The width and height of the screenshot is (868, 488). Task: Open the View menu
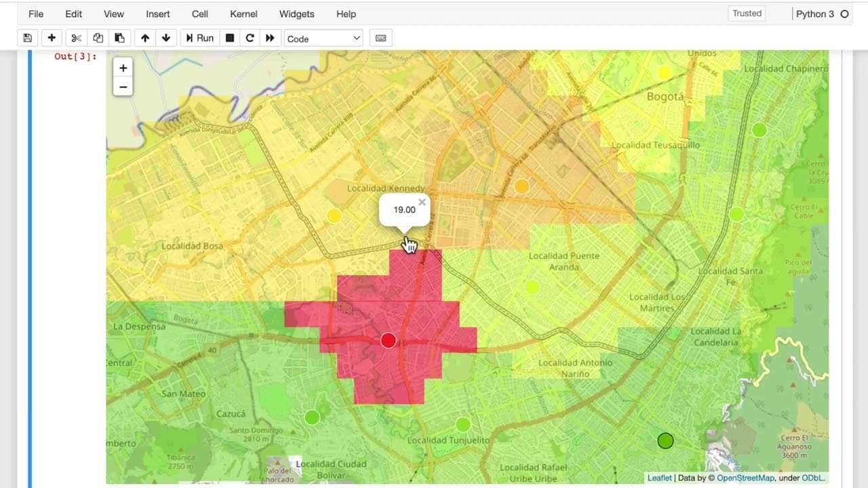(114, 14)
